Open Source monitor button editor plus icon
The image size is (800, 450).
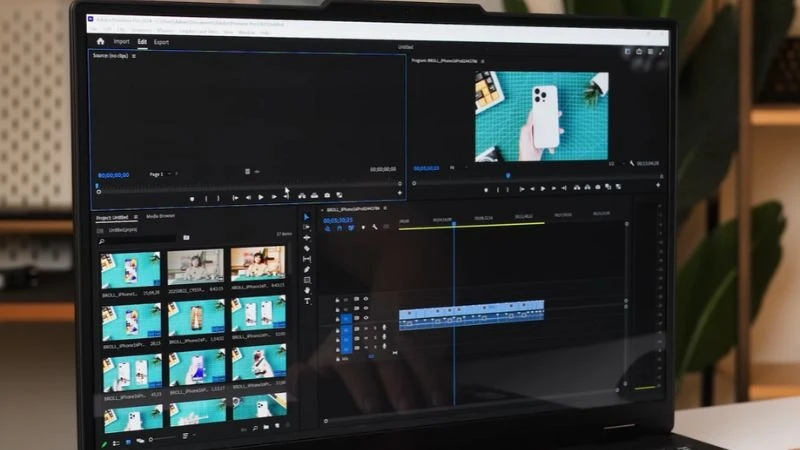tap(400, 193)
